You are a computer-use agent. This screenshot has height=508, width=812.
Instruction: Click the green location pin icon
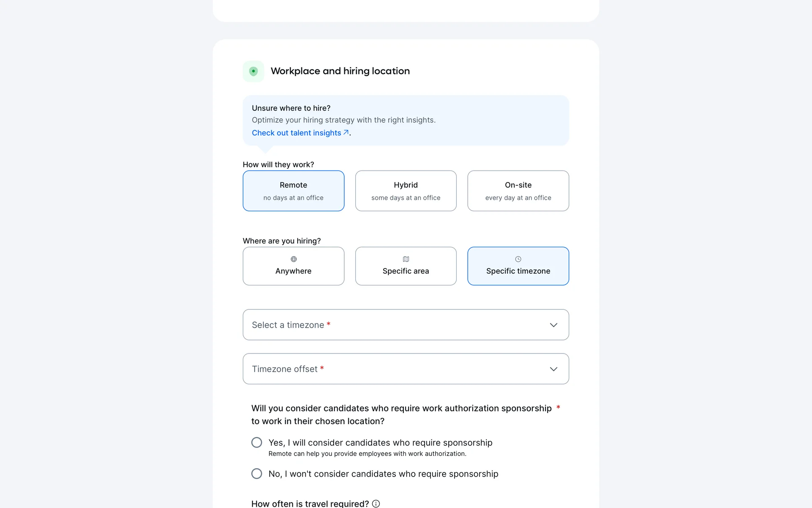(253, 71)
